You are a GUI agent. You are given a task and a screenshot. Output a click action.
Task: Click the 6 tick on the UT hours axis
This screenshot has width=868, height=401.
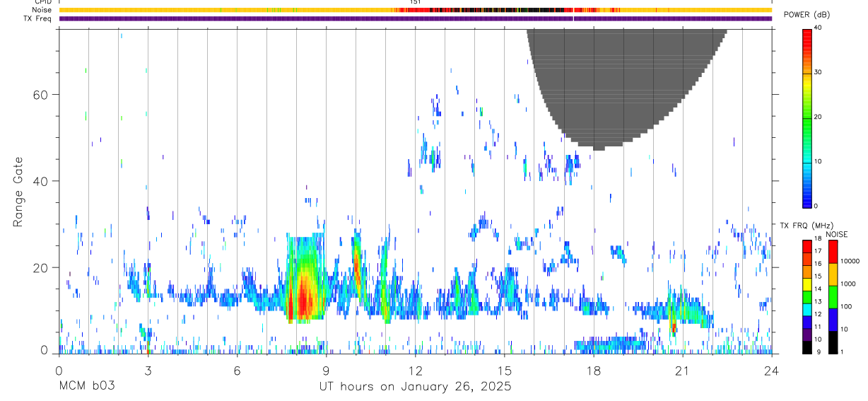point(237,371)
